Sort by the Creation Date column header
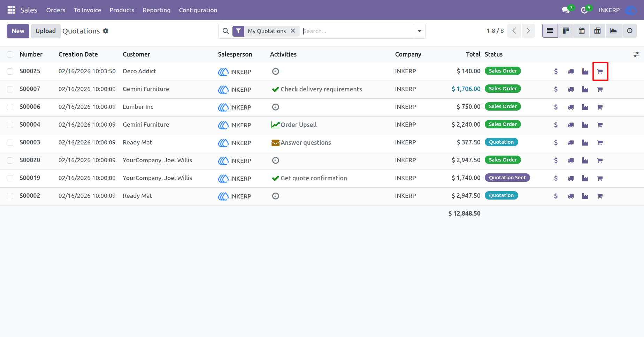The image size is (644, 337). pos(78,54)
